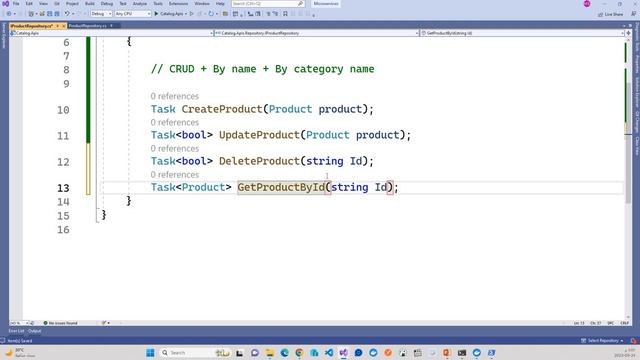Click 0 references above DeleteProduct
Viewport: 640px width, 360px height.
tap(174, 149)
